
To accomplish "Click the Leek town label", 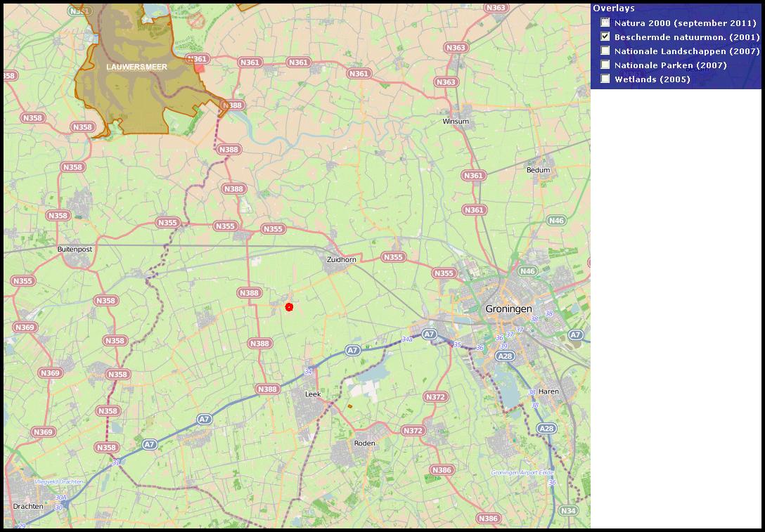I will tap(313, 395).
